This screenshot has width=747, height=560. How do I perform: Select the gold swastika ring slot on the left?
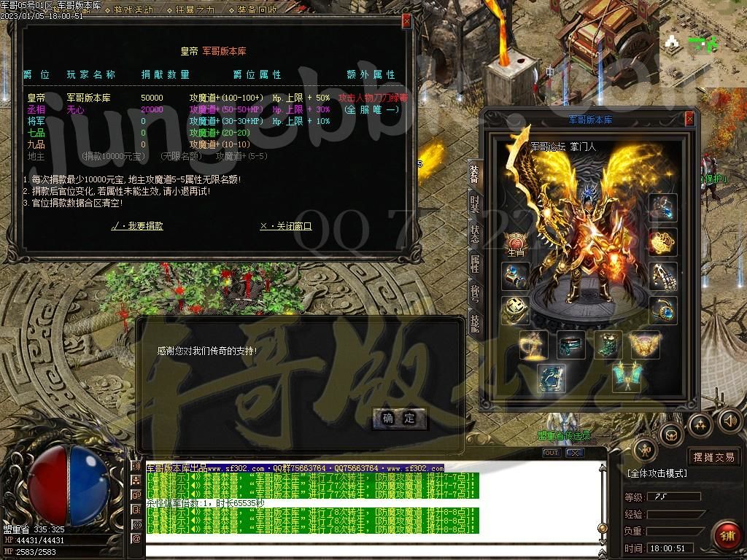516,311
